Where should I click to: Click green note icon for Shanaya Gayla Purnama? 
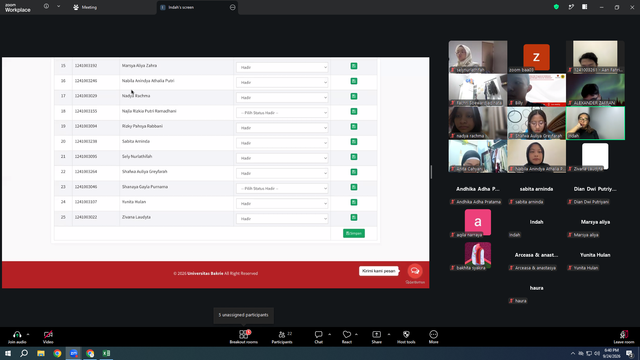354,187
